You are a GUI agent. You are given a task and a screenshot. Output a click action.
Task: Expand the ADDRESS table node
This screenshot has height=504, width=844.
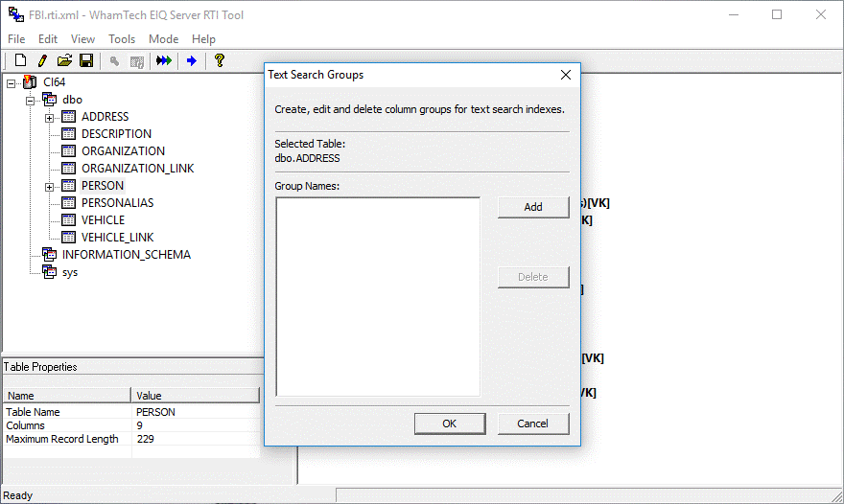click(50, 117)
